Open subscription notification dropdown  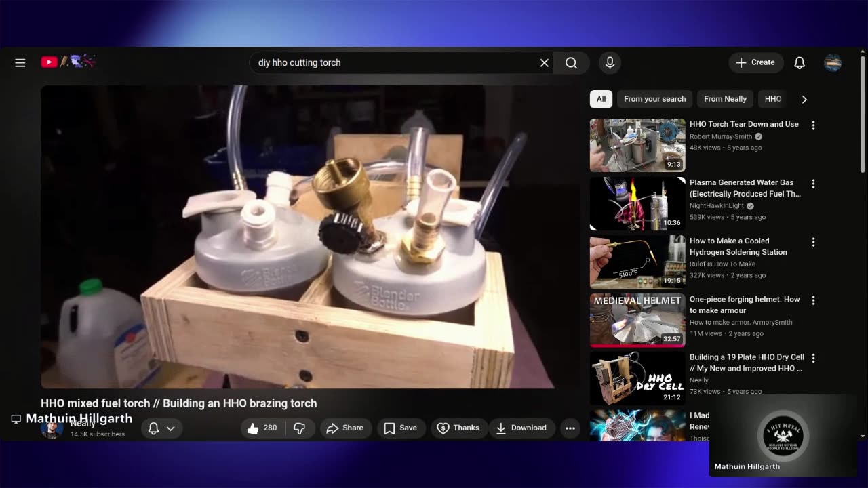161,428
